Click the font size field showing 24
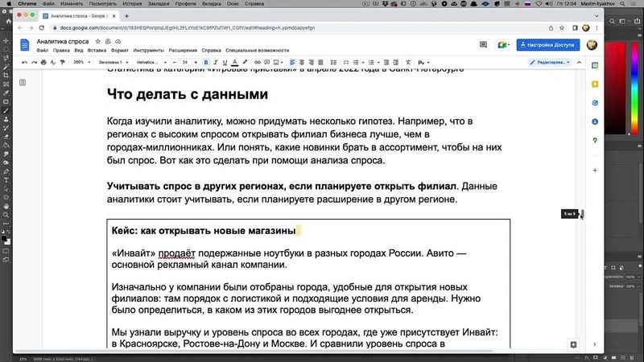This screenshot has width=644, height=362. (x=185, y=63)
